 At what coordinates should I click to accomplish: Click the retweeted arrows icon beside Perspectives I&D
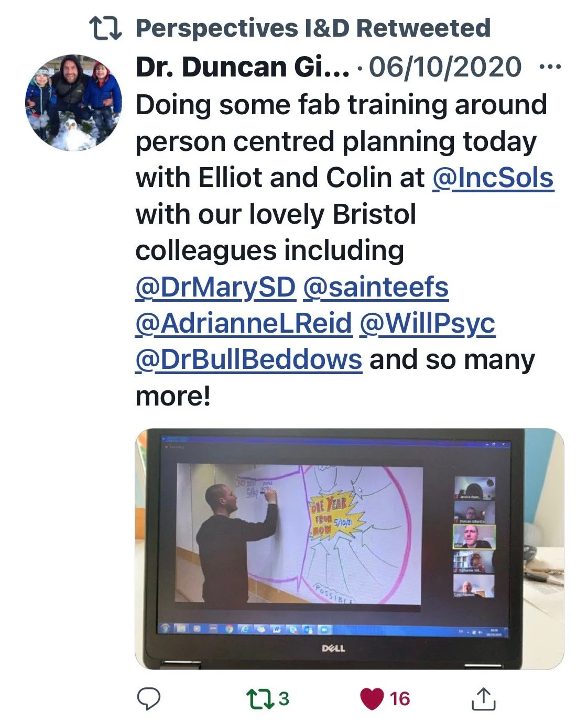point(106,28)
